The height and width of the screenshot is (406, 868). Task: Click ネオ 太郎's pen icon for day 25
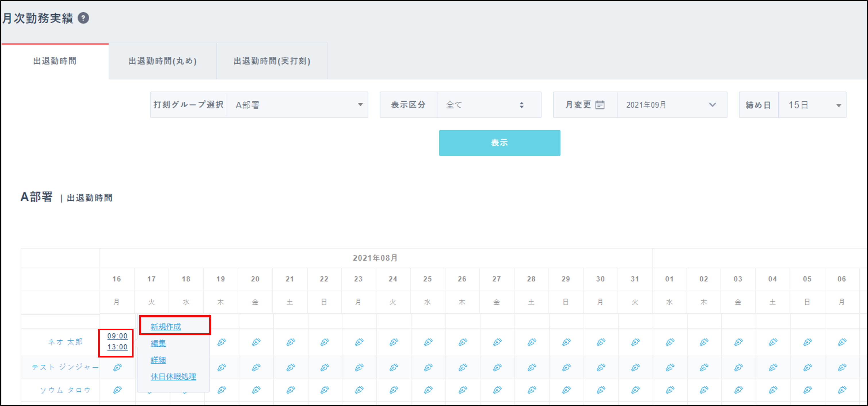tap(428, 342)
